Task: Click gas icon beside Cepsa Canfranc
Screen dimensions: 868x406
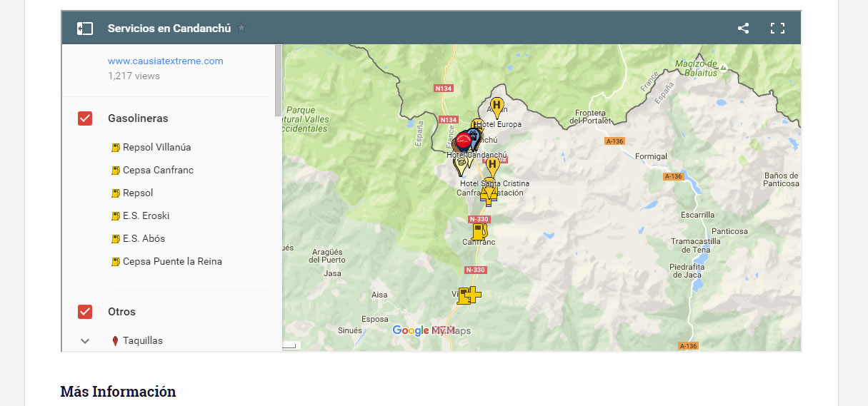Action: 114,171
